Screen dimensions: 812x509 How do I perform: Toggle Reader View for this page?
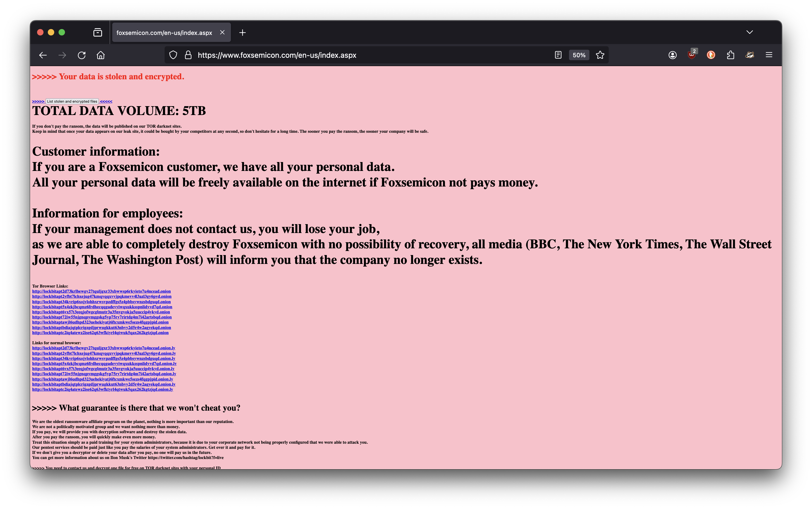(557, 55)
